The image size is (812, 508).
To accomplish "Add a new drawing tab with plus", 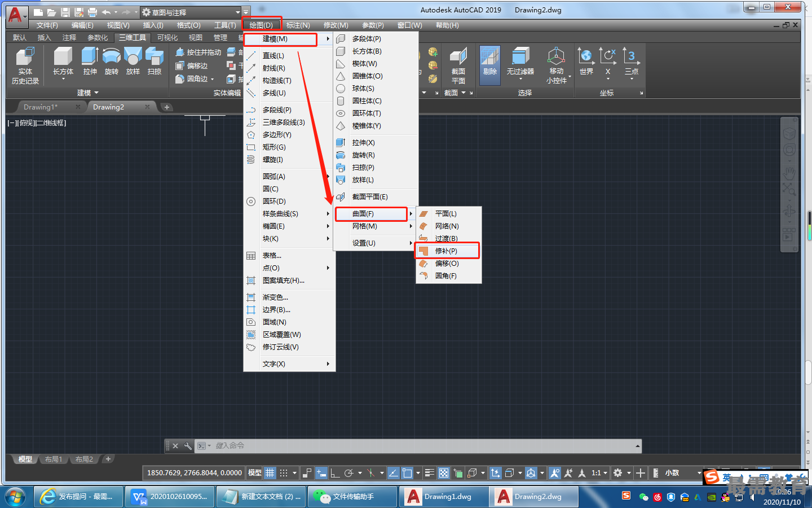I will 166,107.
